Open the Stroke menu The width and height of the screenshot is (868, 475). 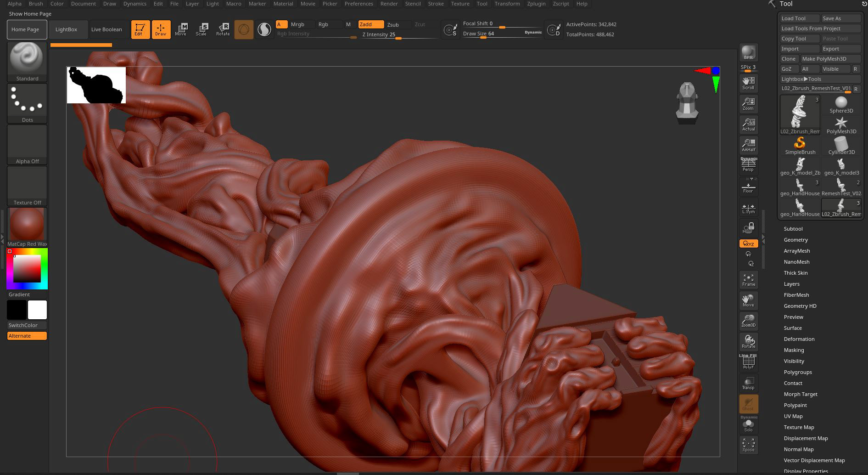[x=436, y=4]
